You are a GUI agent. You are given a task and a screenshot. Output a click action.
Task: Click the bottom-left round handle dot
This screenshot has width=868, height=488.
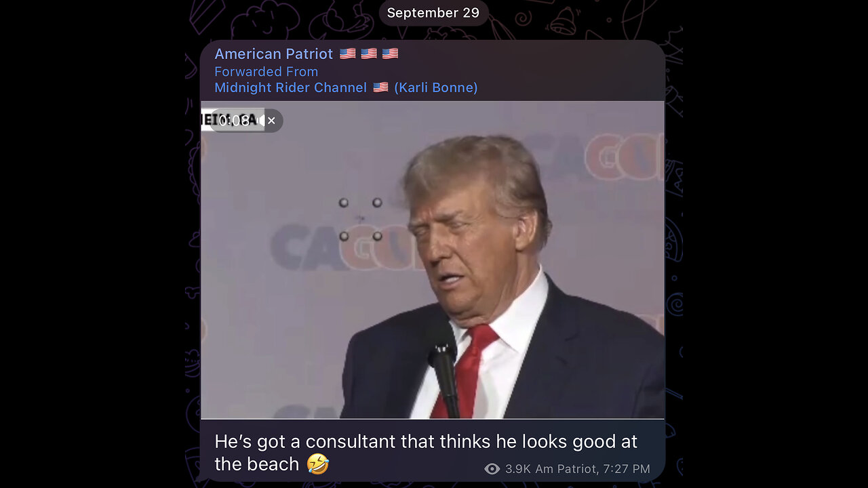344,236
